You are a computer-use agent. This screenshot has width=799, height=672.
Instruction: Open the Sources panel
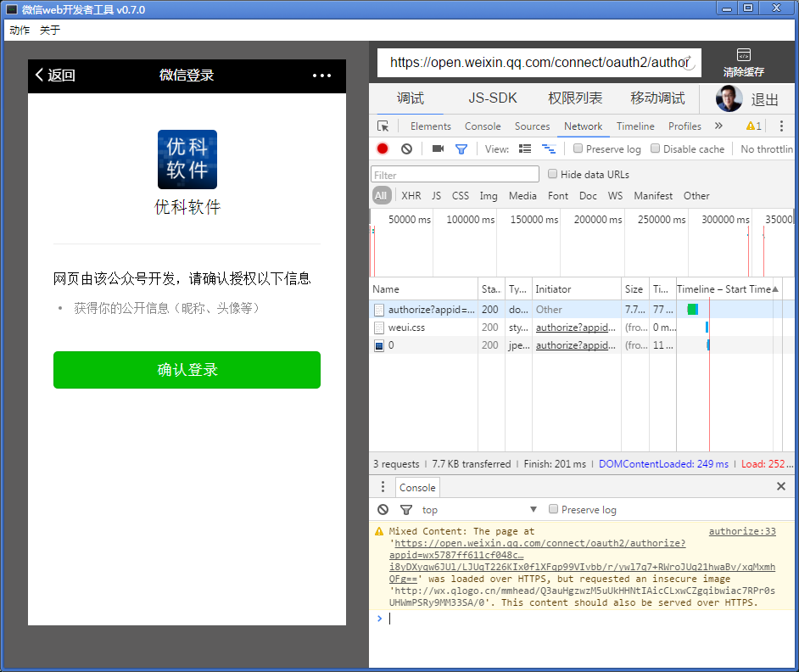click(x=532, y=126)
